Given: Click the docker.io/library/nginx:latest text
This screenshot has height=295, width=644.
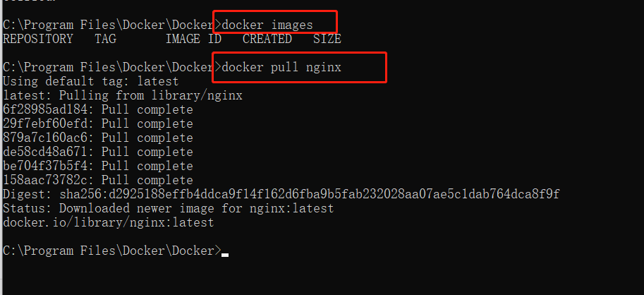Looking at the screenshot, I should 109,223.
